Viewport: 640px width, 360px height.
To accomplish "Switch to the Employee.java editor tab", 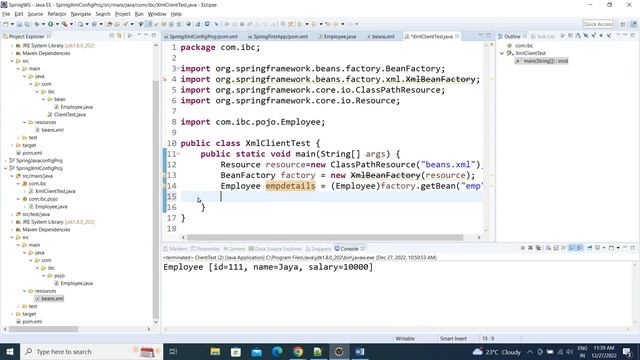I will pos(337,36).
